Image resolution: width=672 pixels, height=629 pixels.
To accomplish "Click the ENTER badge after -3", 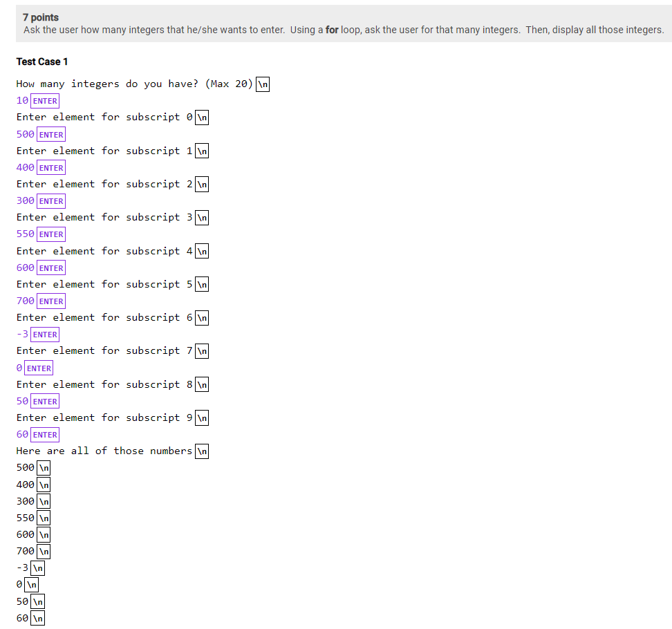I will pyautogui.click(x=46, y=334).
